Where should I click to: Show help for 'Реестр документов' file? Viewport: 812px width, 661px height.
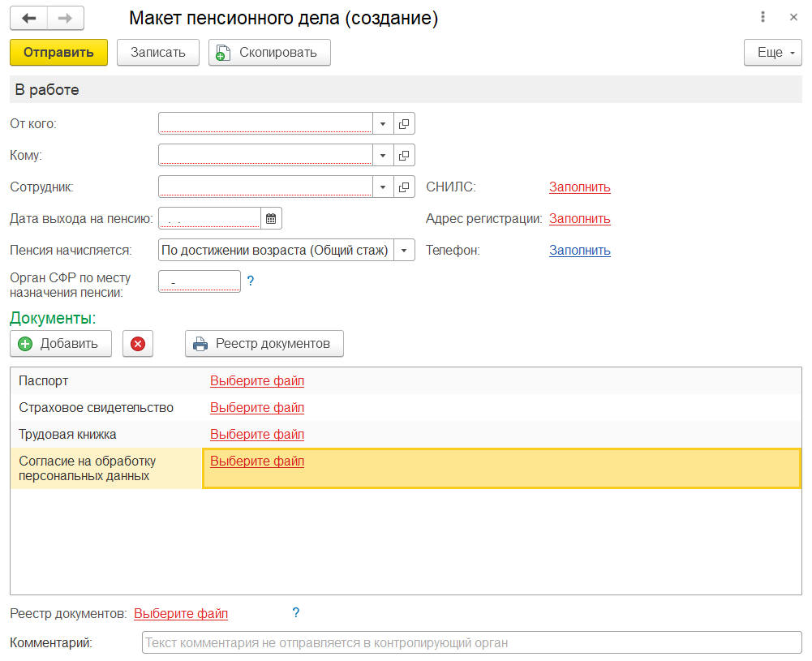[x=296, y=613]
